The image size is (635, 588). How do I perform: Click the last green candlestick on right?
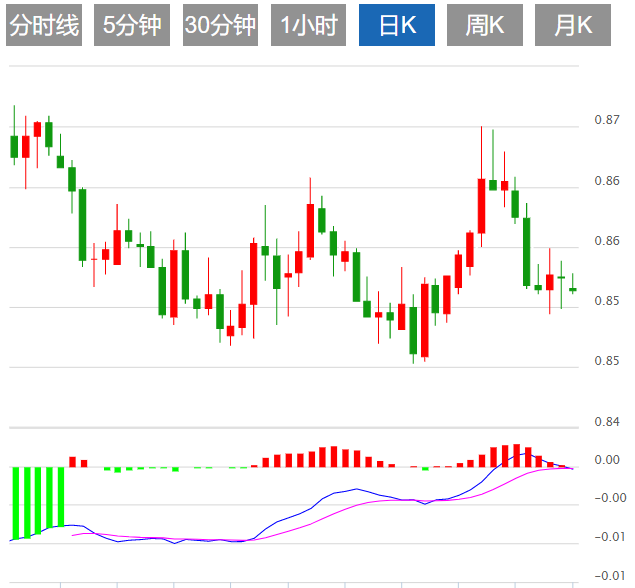pos(573,289)
